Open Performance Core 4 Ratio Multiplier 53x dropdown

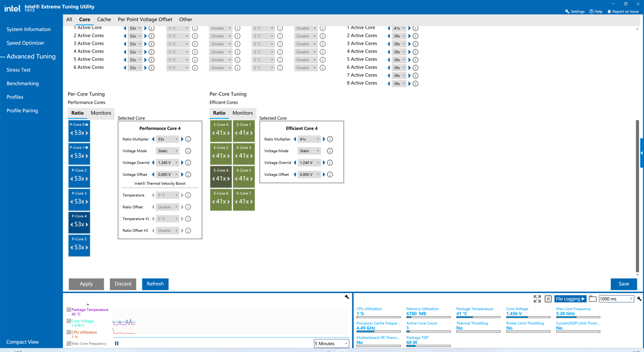167,139
